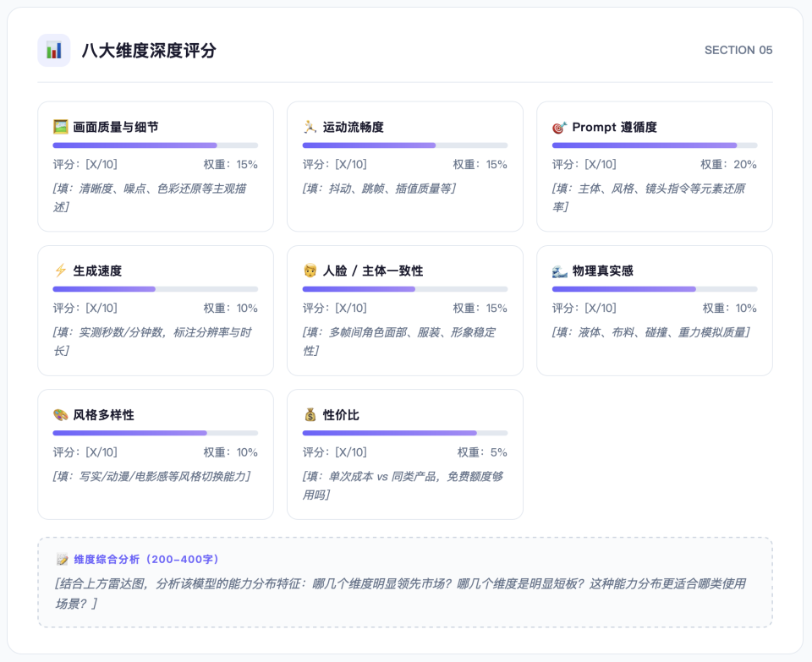Click the 权重 5% value
The width and height of the screenshot is (812, 662).
(482, 452)
